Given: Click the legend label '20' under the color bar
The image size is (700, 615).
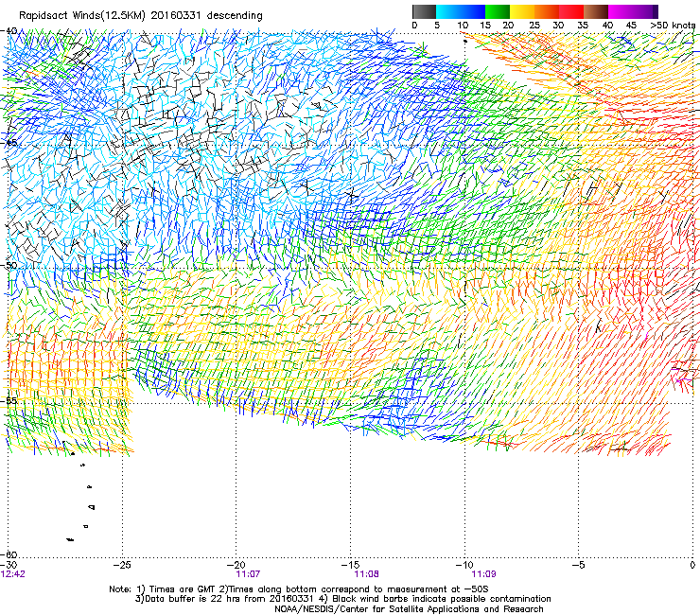Looking at the screenshot, I should pyautogui.click(x=508, y=25).
